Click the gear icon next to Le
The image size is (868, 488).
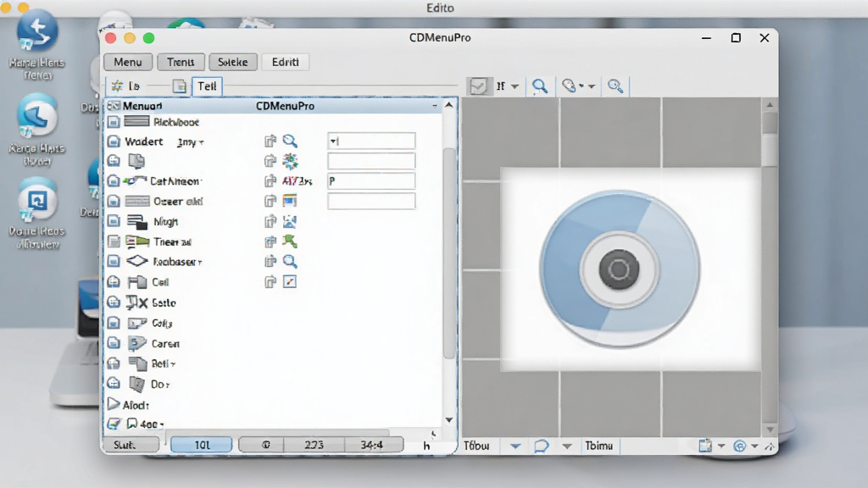117,86
